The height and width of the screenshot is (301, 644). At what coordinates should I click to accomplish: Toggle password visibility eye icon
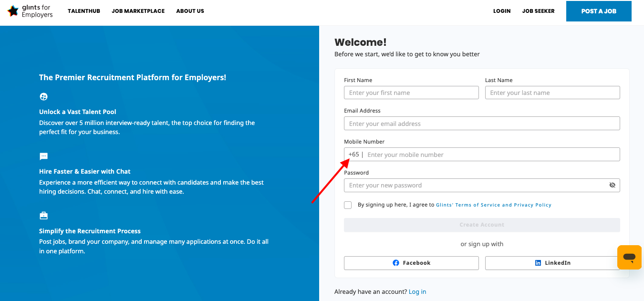[x=613, y=185]
